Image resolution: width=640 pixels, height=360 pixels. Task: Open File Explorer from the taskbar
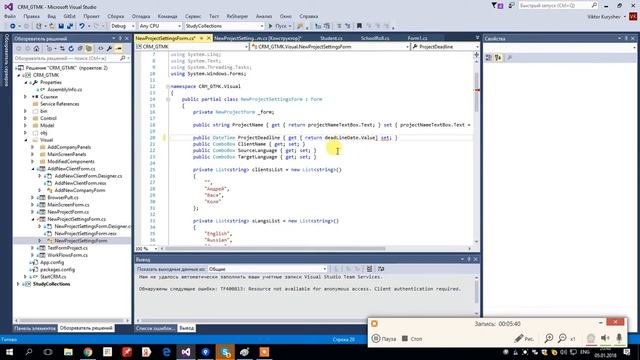[x=68, y=352]
